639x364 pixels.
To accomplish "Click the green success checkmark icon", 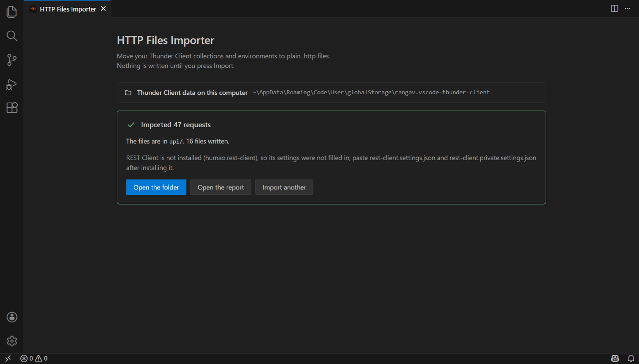I will pyautogui.click(x=131, y=125).
